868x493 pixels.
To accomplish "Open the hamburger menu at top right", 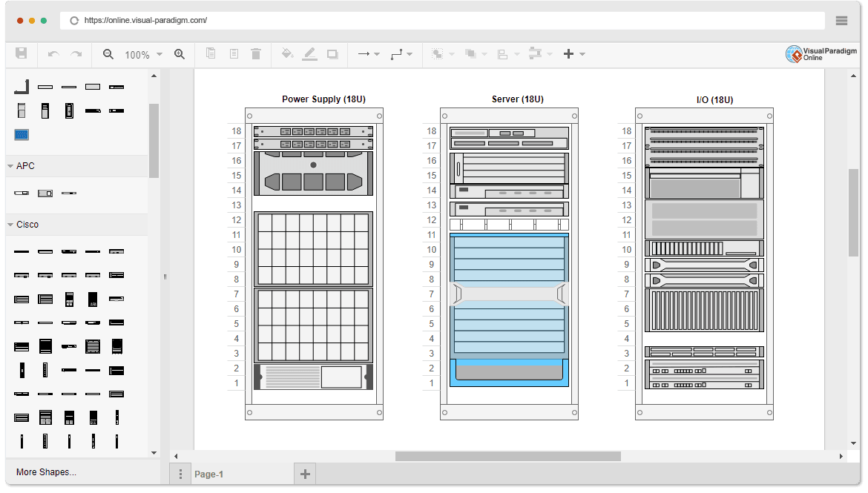I will [842, 21].
